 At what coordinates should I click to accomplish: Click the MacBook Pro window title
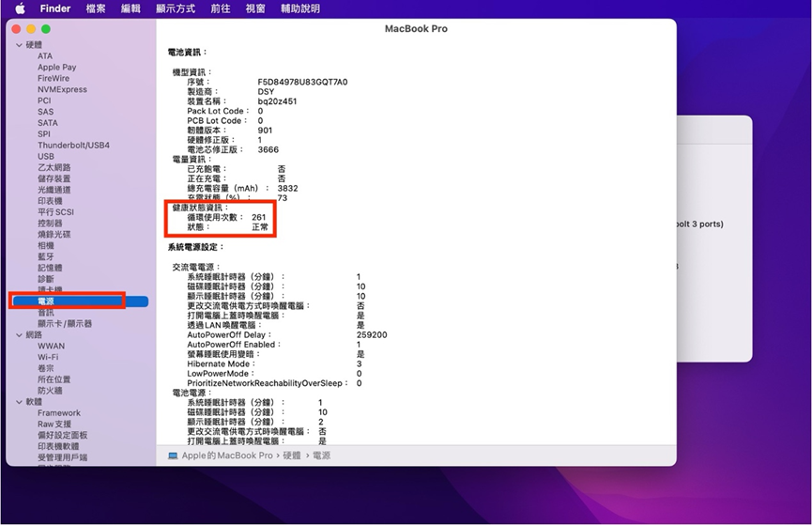[x=416, y=28]
